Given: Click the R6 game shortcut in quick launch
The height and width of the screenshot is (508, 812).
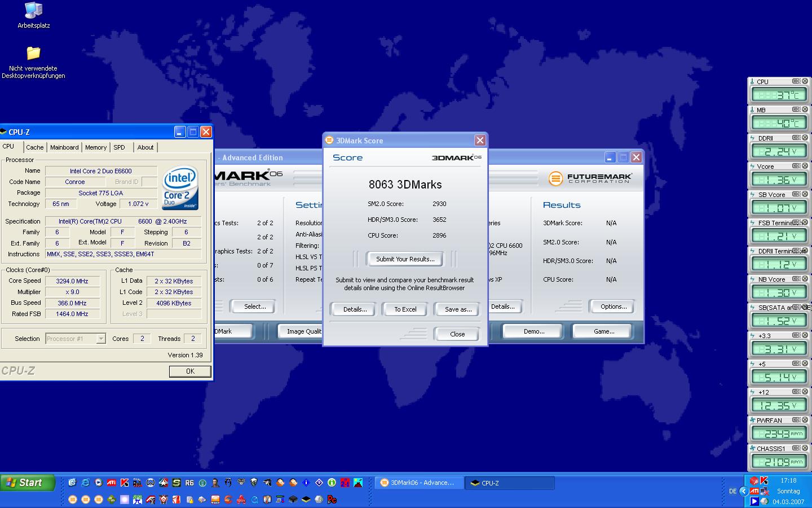Looking at the screenshot, I should coord(189,483).
